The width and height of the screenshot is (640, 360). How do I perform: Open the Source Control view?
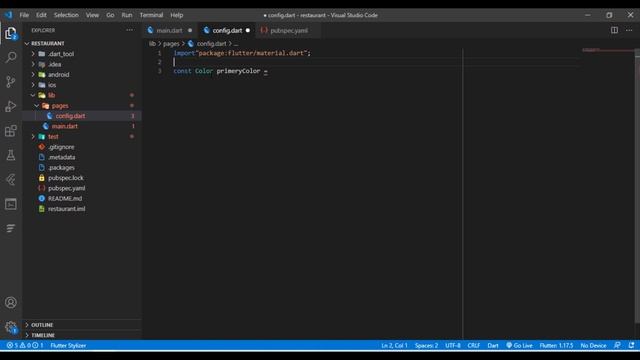pos(11,82)
